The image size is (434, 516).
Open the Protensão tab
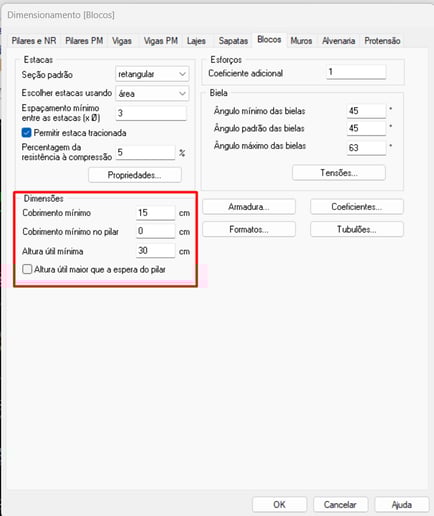[382, 41]
